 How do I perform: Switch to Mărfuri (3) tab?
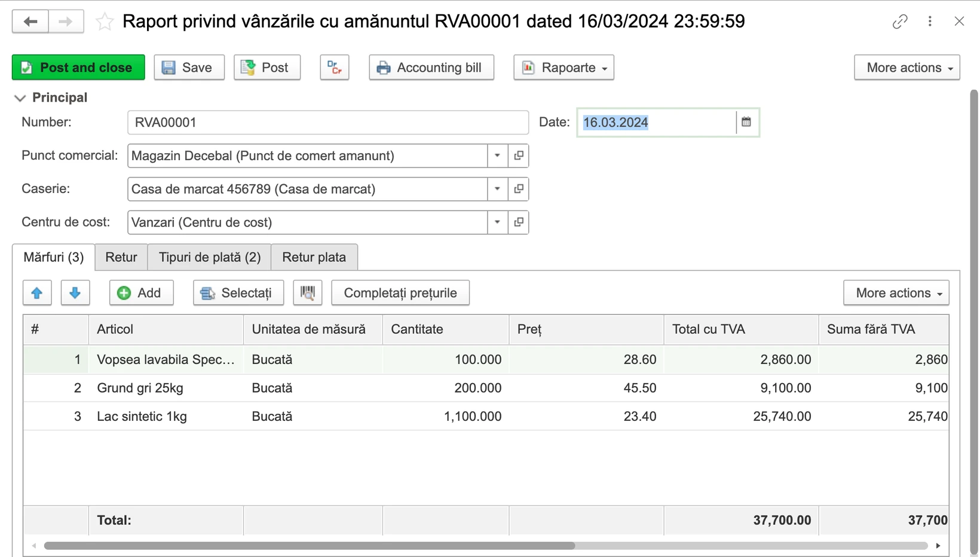[x=53, y=258]
